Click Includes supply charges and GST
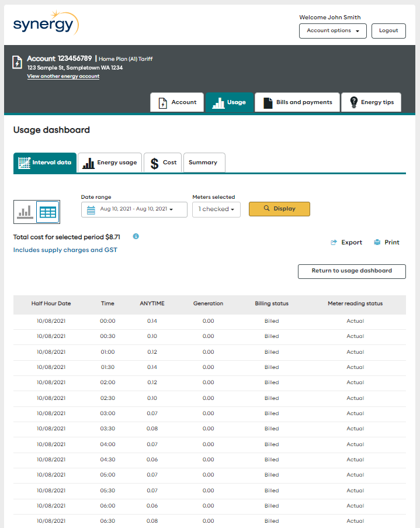Screen dimensions: 420x528 (x=65, y=250)
